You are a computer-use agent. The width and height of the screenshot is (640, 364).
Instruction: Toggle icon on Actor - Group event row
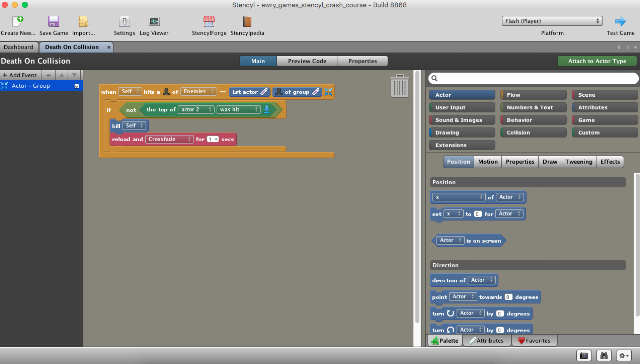[77, 86]
